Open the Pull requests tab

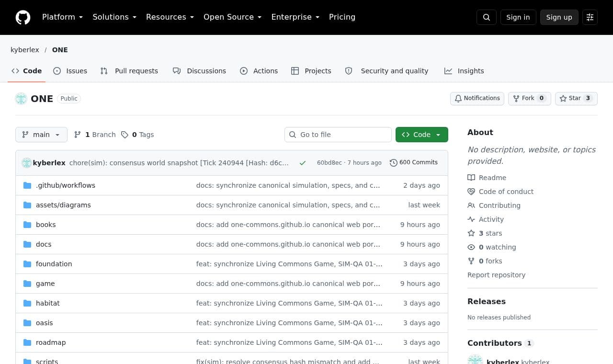click(x=129, y=71)
